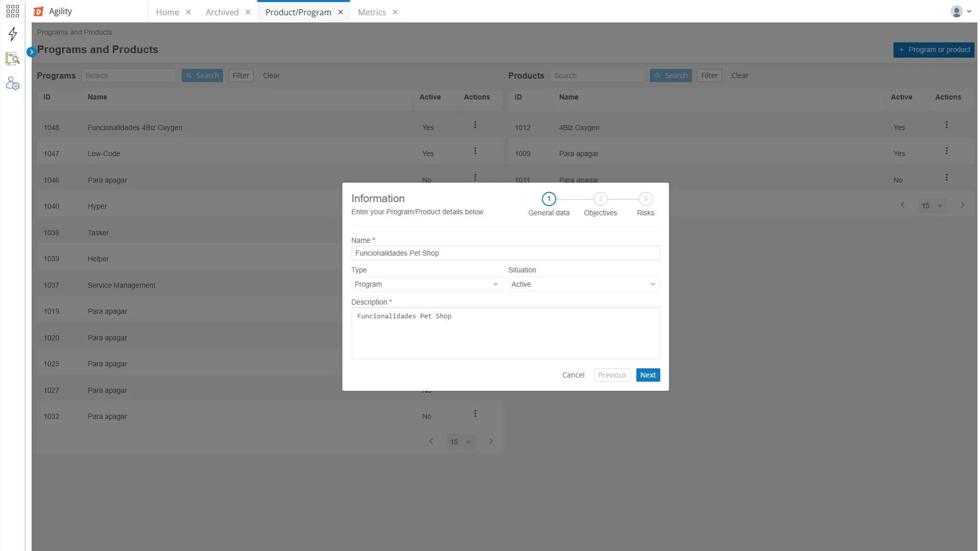This screenshot has width=980, height=551.
Task: Click the Program or product button
Action: [x=934, y=49]
